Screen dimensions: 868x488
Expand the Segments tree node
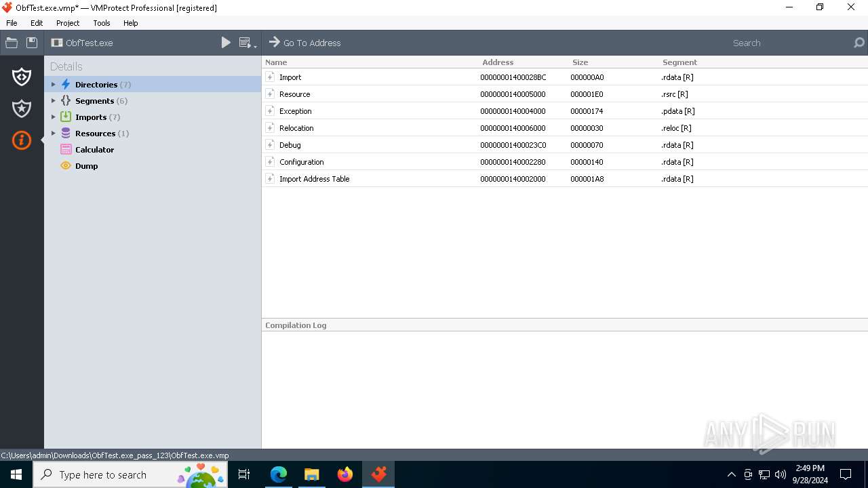[x=54, y=101]
